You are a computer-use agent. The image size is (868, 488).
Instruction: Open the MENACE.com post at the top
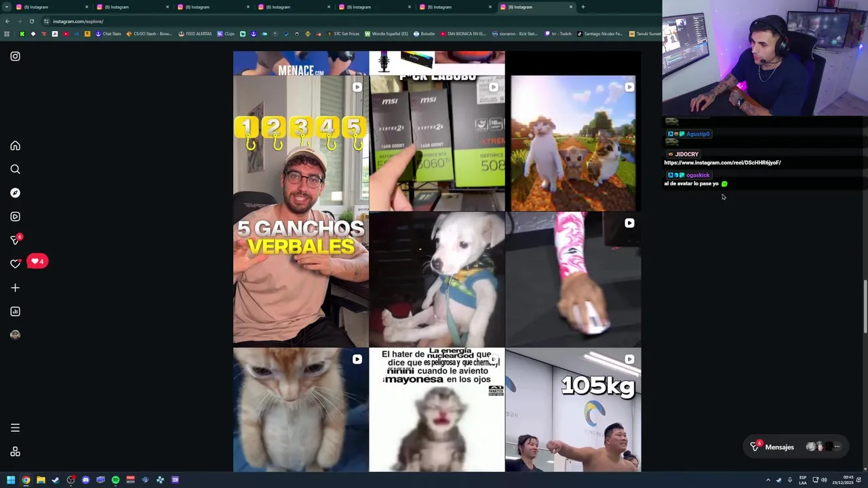[x=301, y=62]
